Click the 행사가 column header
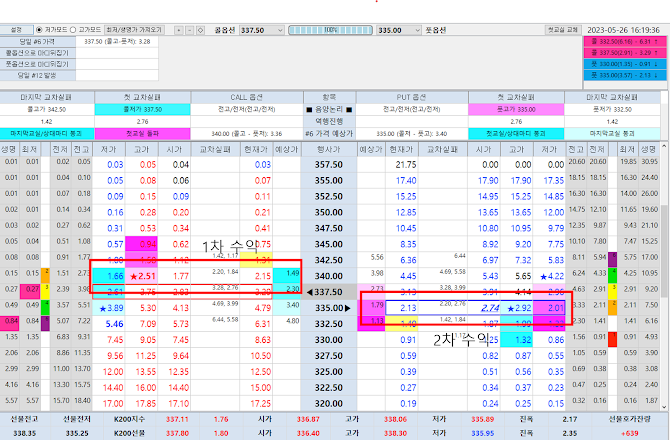 [x=329, y=150]
